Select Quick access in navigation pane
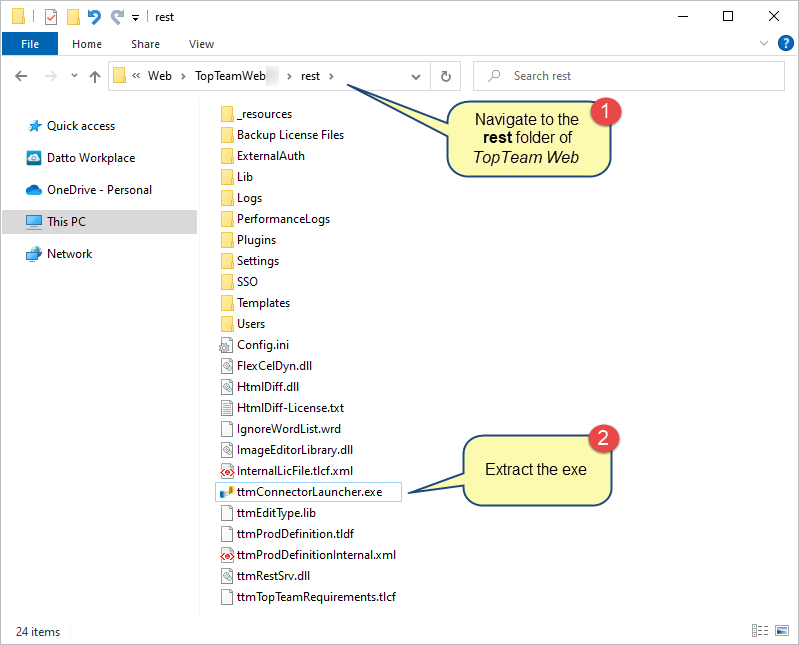 (71, 126)
